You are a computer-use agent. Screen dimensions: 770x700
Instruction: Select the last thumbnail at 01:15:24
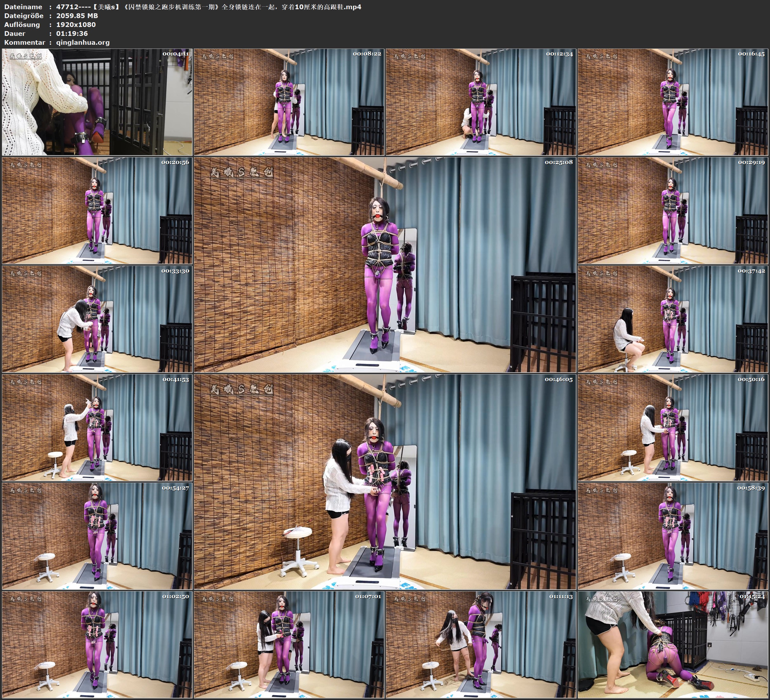click(673, 644)
